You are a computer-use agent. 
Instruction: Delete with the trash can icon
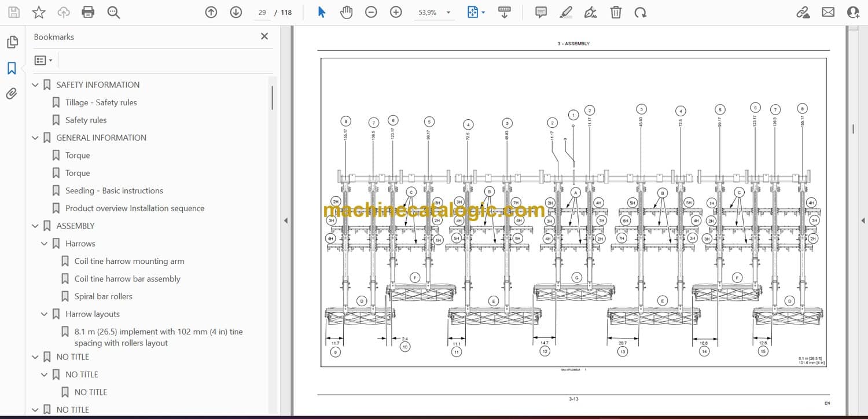pyautogui.click(x=616, y=12)
